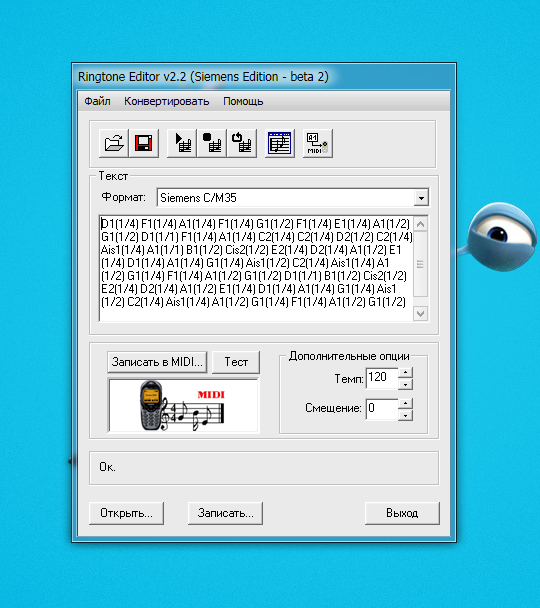Image resolution: width=540 pixels, height=608 pixels.
Task: Click the convert to MIDI toolbar icon
Action: click(317, 143)
